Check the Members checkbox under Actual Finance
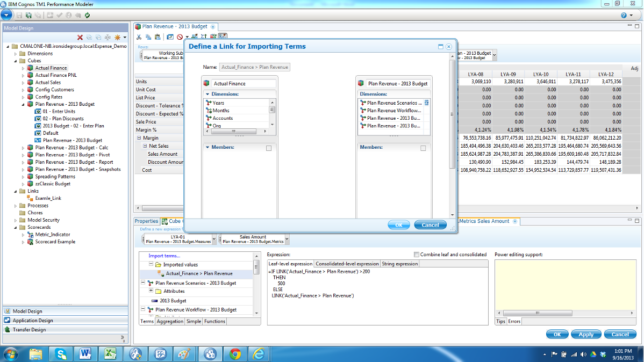The height and width of the screenshot is (362, 644). coord(269,148)
